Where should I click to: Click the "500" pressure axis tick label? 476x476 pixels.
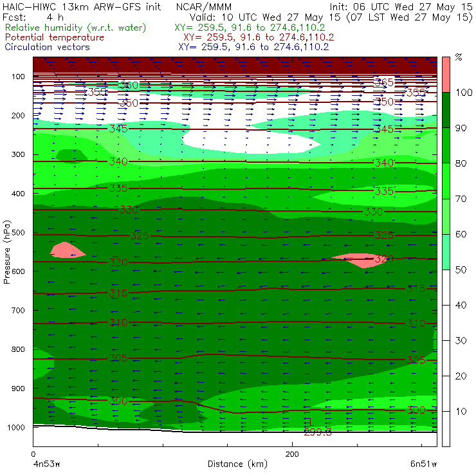pos(18,233)
